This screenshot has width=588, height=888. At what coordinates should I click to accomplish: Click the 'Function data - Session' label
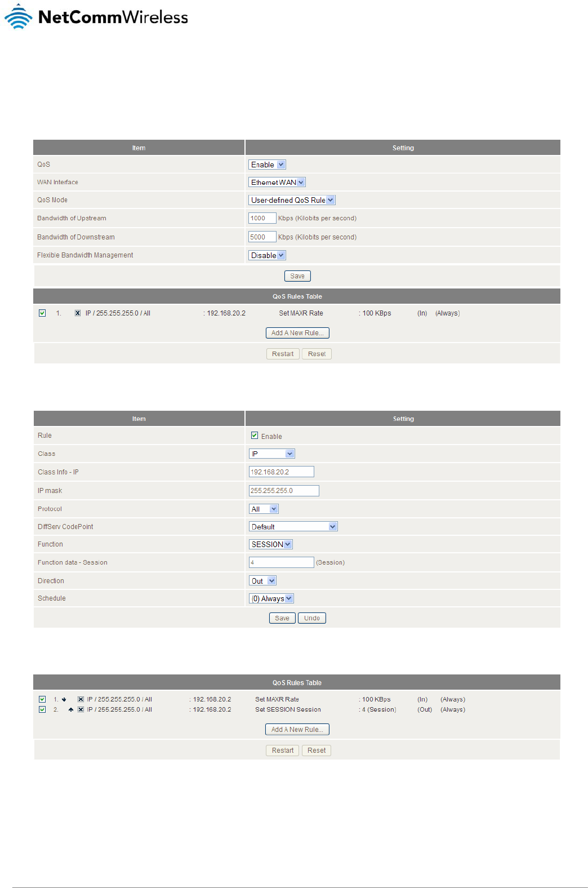[x=72, y=562]
